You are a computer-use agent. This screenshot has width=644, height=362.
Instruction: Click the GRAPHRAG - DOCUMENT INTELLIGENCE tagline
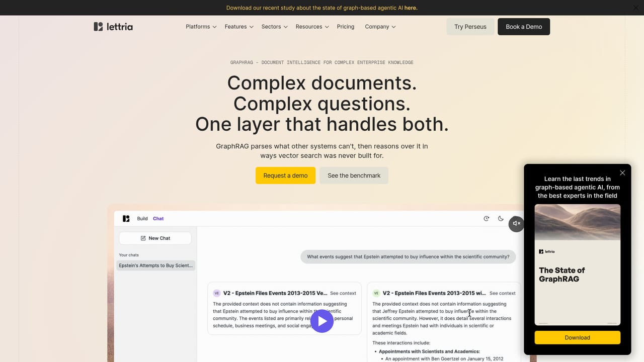pyautogui.click(x=322, y=62)
